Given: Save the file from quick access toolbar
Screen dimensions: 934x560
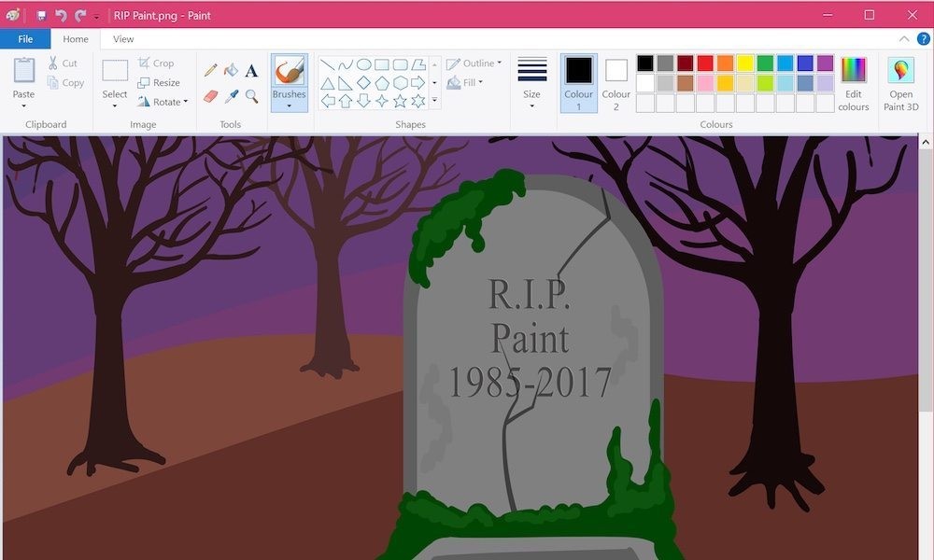Looking at the screenshot, I should point(41,16).
